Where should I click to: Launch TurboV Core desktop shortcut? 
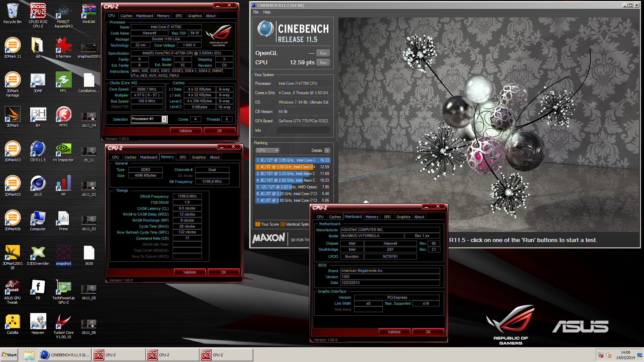[63, 326]
